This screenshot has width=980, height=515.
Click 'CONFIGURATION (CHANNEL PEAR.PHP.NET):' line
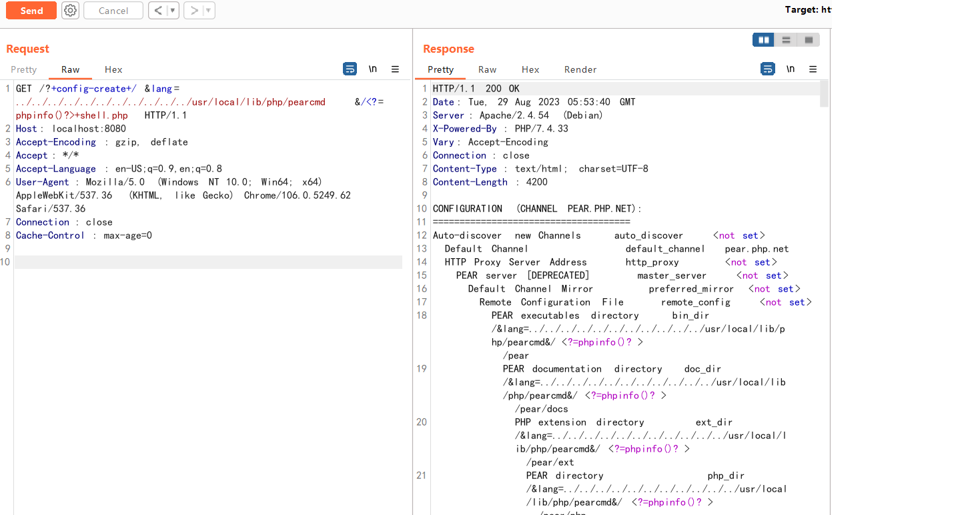point(538,209)
